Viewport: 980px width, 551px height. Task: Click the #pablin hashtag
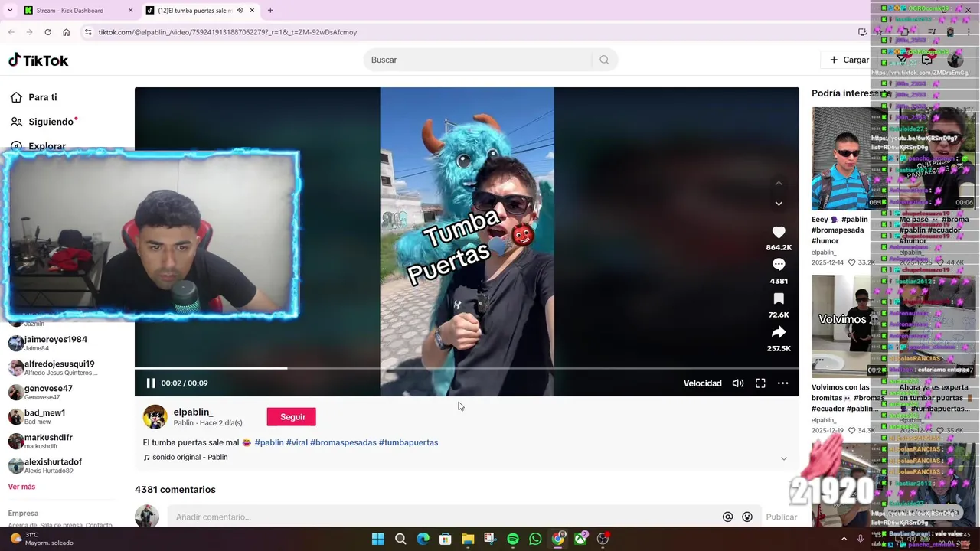click(269, 442)
